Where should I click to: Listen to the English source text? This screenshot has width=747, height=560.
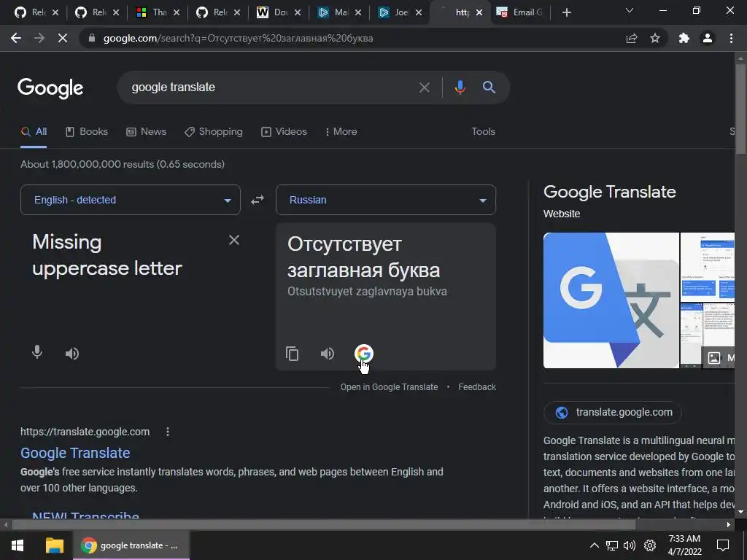[x=72, y=354]
